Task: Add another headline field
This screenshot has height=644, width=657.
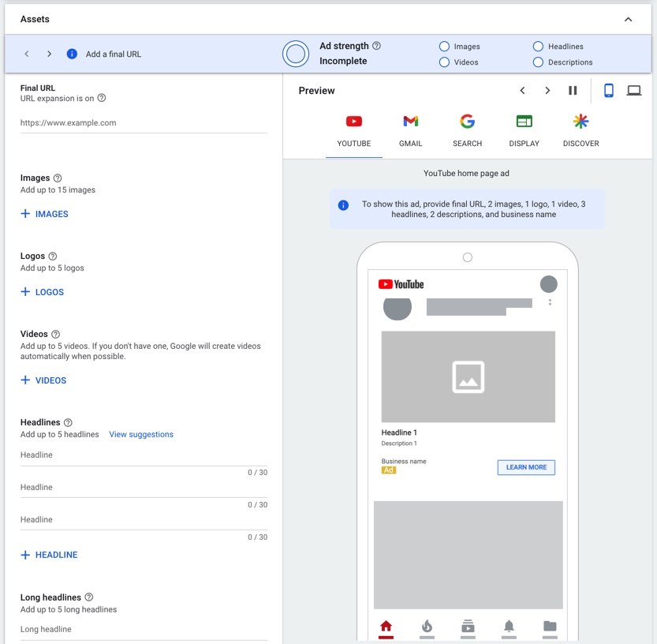Action: [x=50, y=555]
